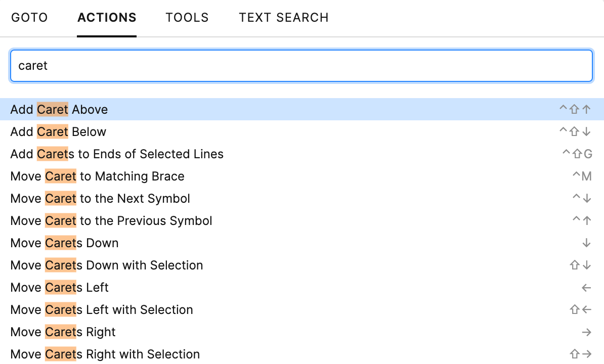Screen dimensions: 604x364
Task: Choose Move Carets Down with Selection
Action: click(106, 265)
